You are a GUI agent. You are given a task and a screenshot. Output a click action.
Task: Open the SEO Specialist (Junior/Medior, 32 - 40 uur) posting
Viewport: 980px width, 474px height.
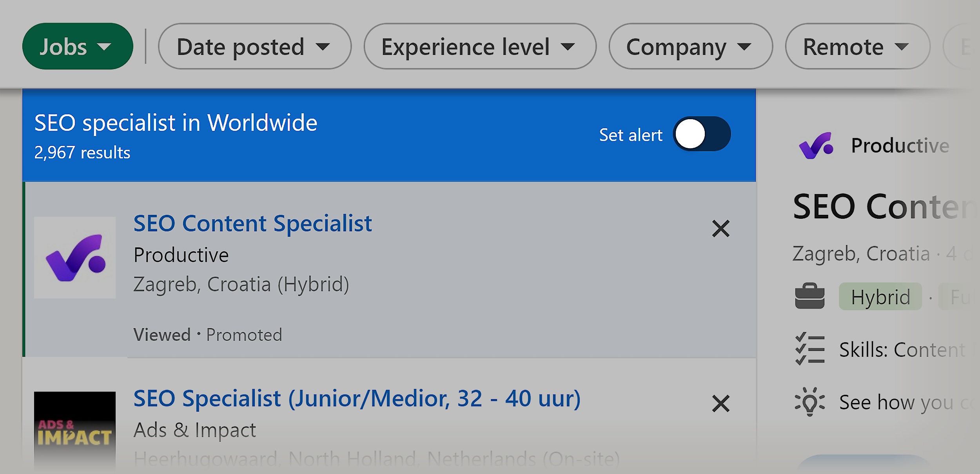(x=356, y=398)
